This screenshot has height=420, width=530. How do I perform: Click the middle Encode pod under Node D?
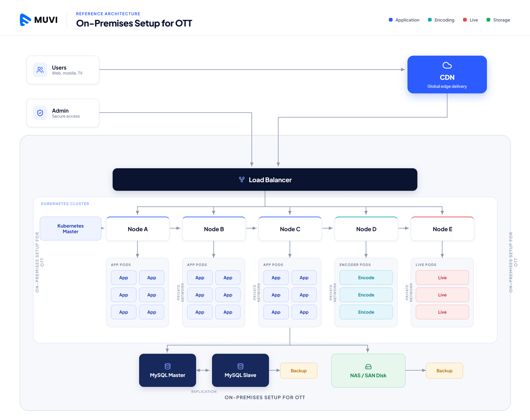click(x=366, y=295)
